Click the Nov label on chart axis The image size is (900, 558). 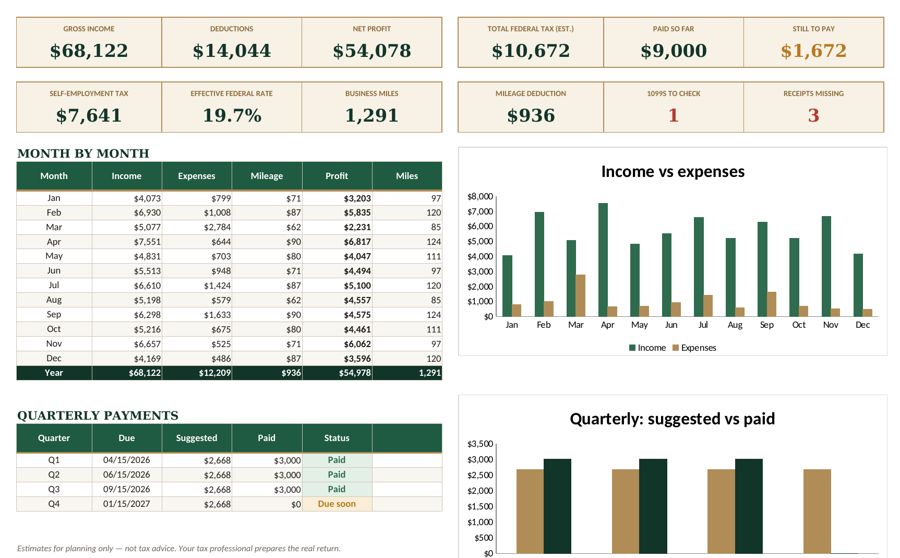point(831,325)
